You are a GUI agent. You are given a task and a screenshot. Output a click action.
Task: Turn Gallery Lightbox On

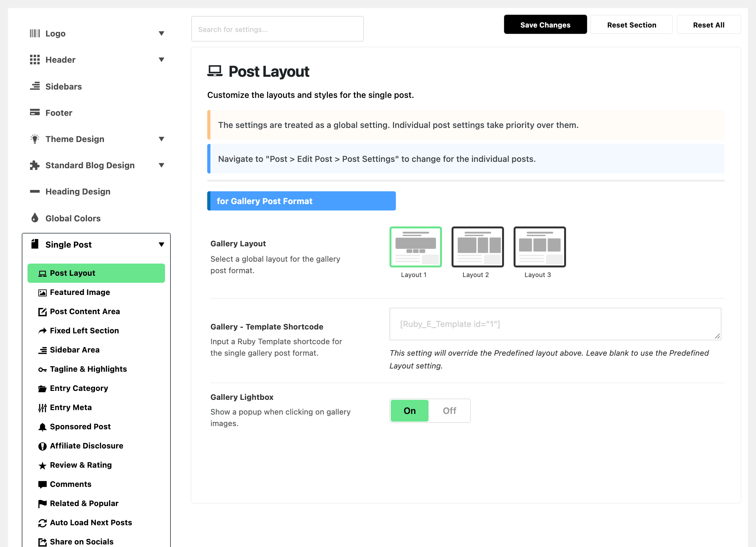[x=409, y=411]
